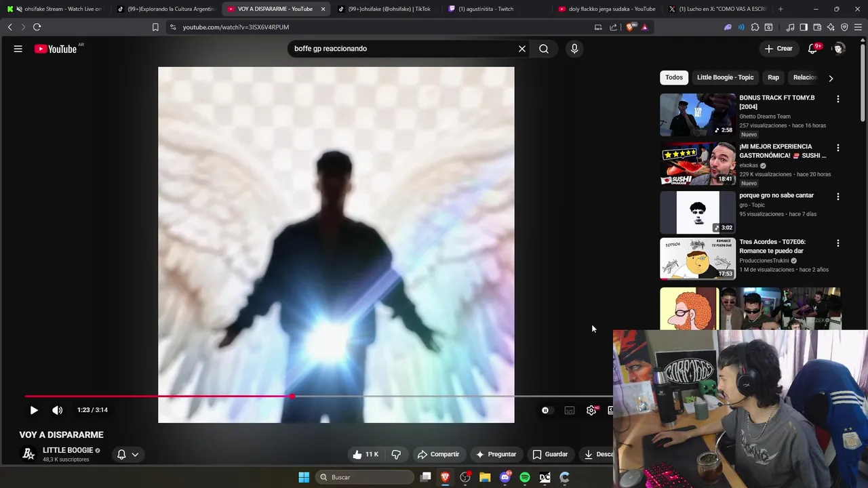Mute the video volume
This screenshot has height=488, width=868.
point(58,410)
